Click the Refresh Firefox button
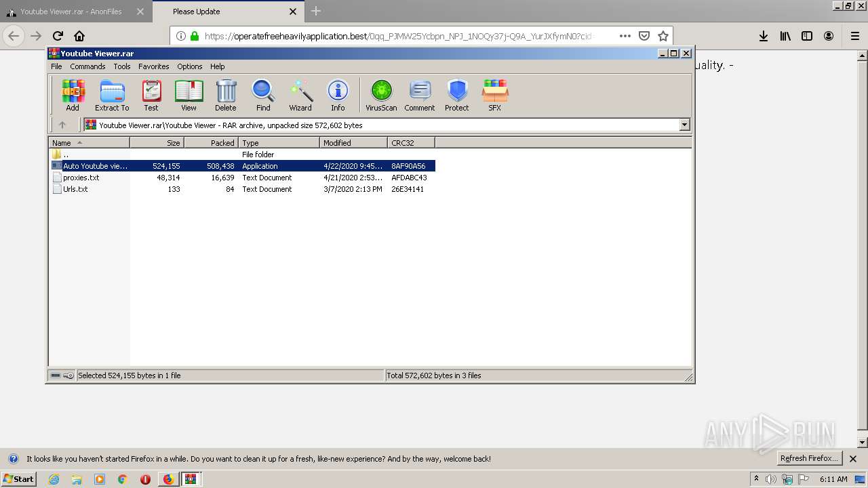Screen dimensions: 868x488 pyautogui.click(x=809, y=459)
